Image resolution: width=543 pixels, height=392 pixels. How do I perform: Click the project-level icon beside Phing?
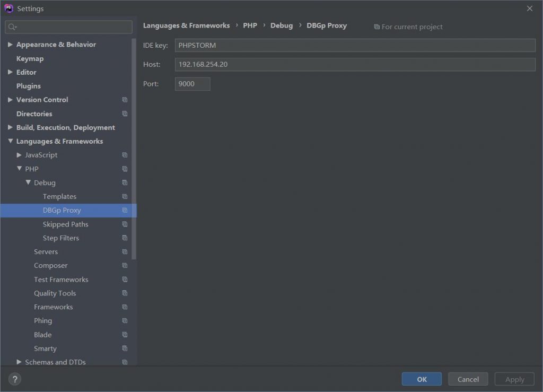125,321
